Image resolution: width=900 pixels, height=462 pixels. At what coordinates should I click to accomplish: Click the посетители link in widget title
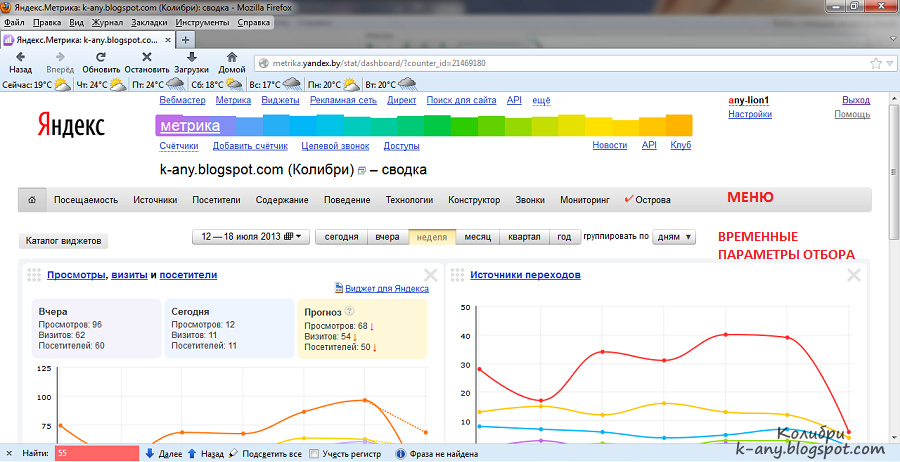coord(188,274)
